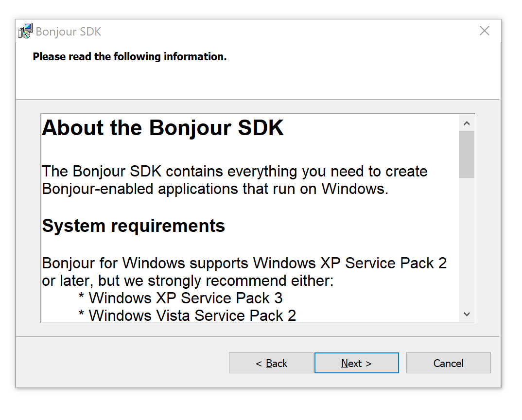The image size is (522, 420).
Task: Click the "System requirements" heading
Action: pyautogui.click(x=134, y=226)
